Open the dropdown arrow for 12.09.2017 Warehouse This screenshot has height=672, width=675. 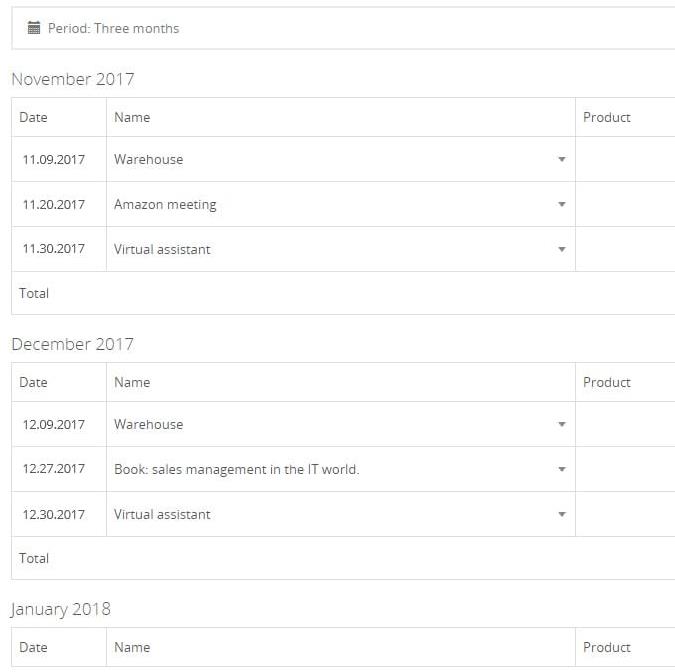tap(561, 424)
